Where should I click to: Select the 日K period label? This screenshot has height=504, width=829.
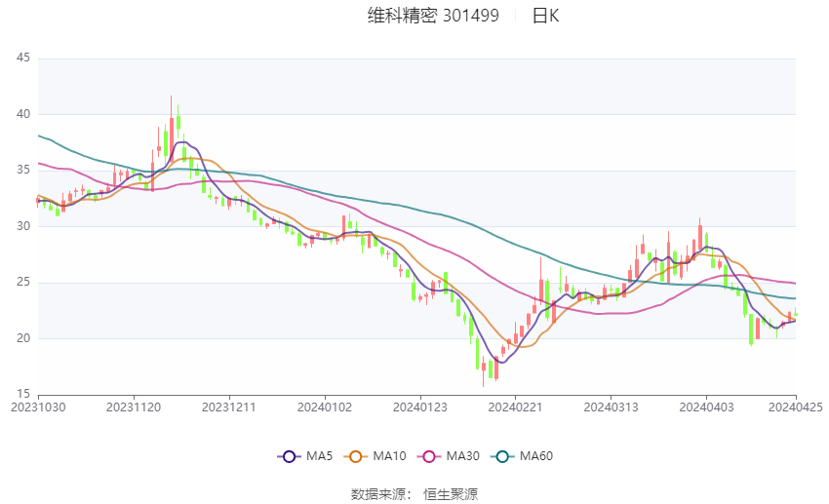(545, 16)
